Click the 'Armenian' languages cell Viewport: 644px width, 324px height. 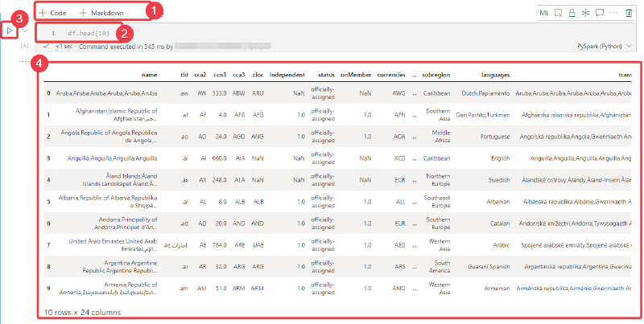[x=497, y=289]
